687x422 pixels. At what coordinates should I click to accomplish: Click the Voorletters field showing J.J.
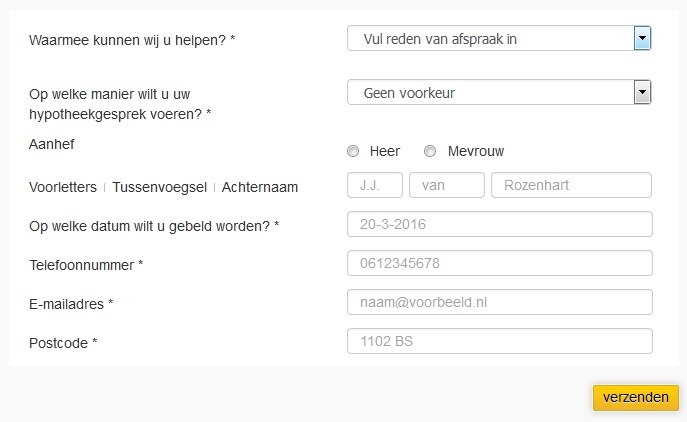(375, 185)
